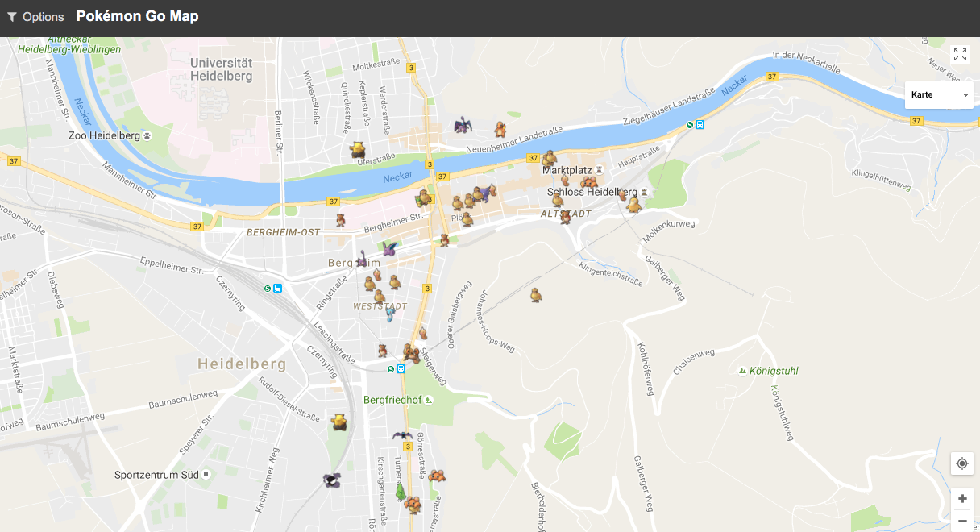Click the orange Pokémon at bottom of route 3

tap(413, 505)
